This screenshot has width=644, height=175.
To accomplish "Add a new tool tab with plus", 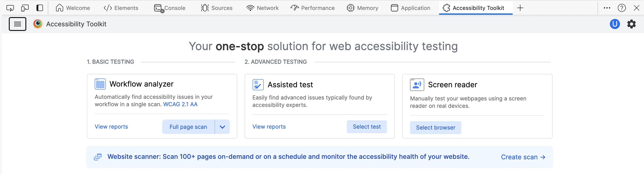I will pyautogui.click(x=520, y=8).
